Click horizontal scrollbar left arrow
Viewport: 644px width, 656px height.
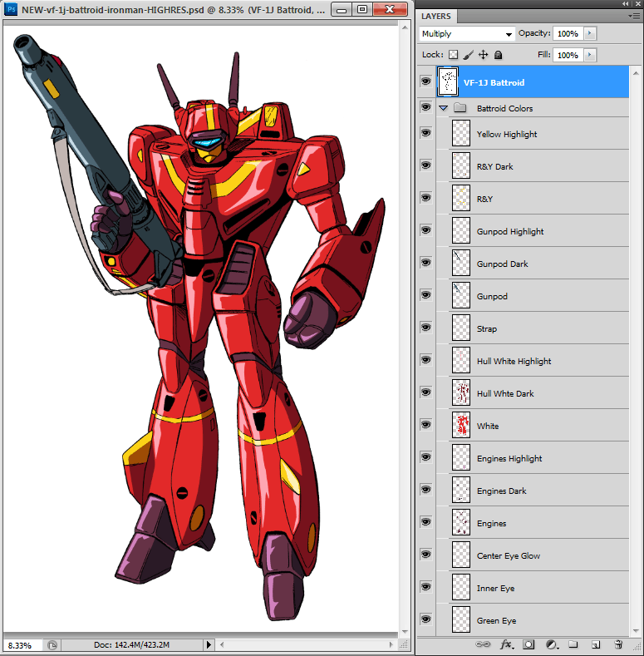tap(222, 644)
